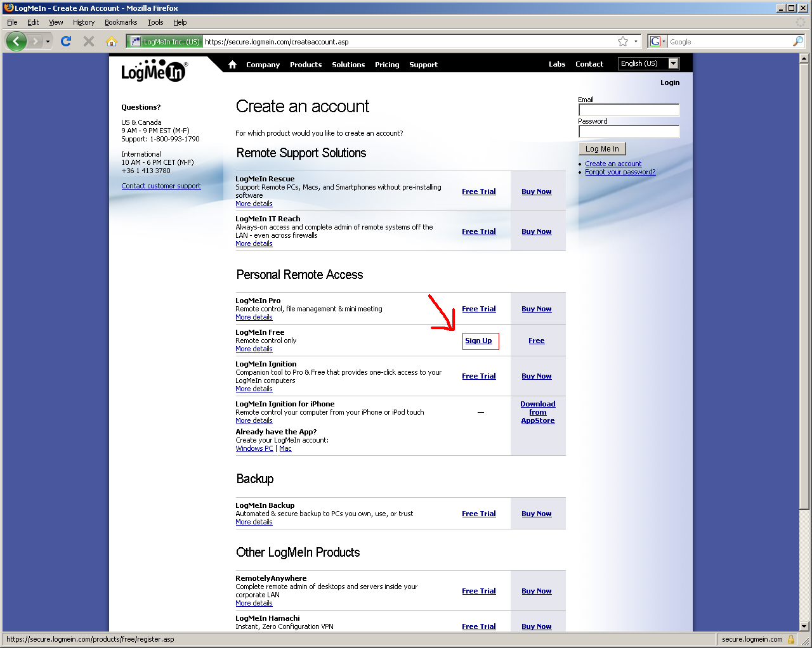
Task: Open the browser Home page icon
Action: point(112,41)
